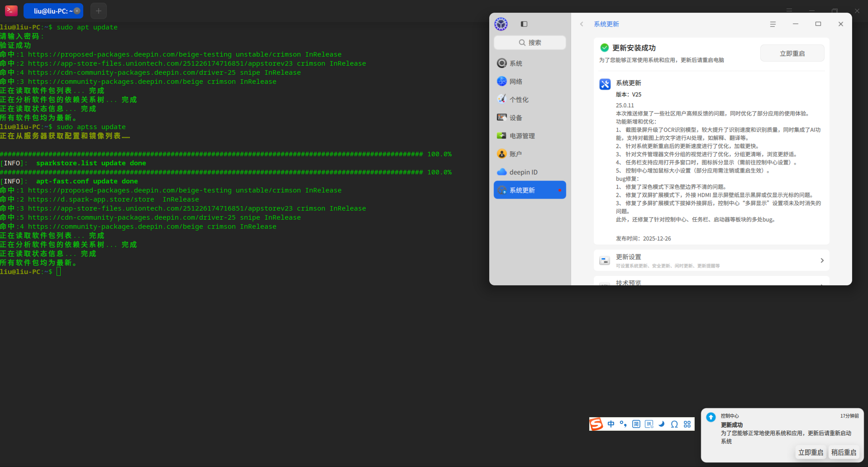Add a new terminal tab with the plus button
Image resolution: width=868 pixels, height=467 pixels.
click(x=99, y=11)
